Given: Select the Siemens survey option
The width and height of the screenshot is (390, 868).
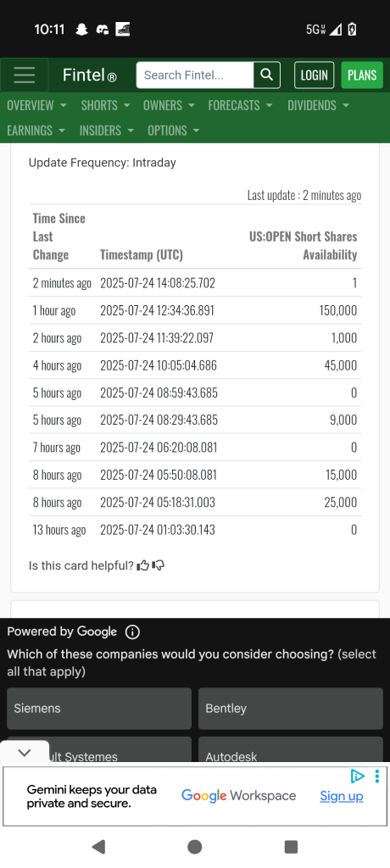Looking at the screenshot, I should pyautogui.click(x=99, y=709).
